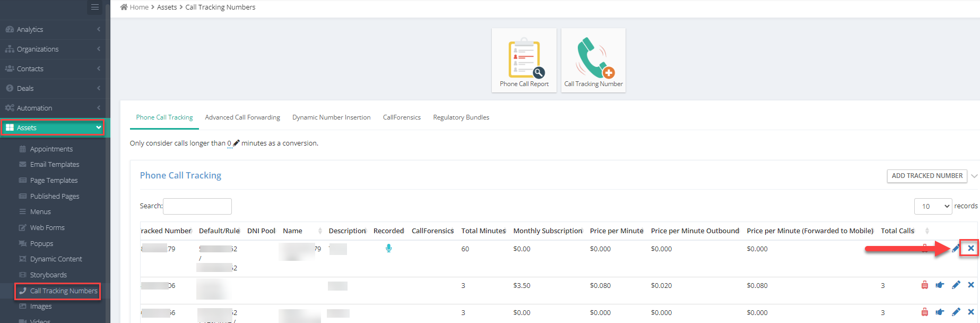The width and height of the screenshot is (980, 323).
Task: Click the pointing hand icon in bottom row
Action: click(x=940, y=312)
